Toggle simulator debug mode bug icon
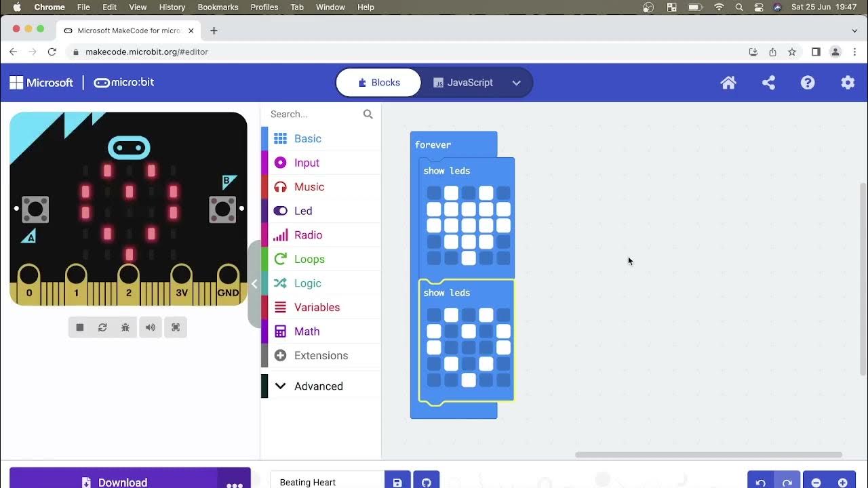Image resolution: width=868 pixels, height=488 pixels. (x=125, y=327)
